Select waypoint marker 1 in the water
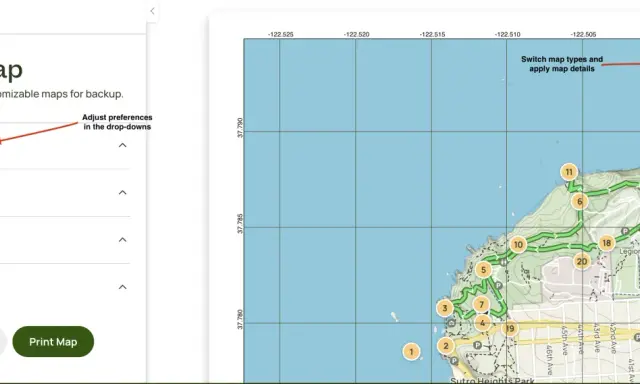This screenshot has height=384, width=640. coord(411,351)
